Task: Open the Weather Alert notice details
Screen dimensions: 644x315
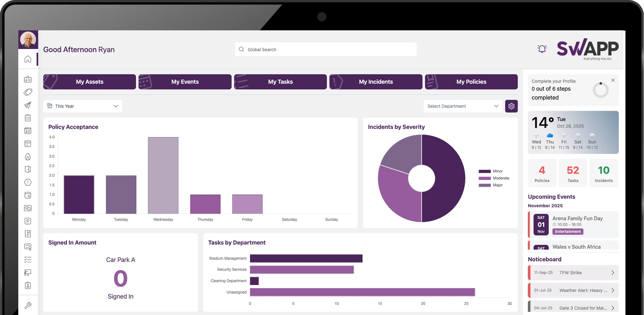Action: pos(612,290)
